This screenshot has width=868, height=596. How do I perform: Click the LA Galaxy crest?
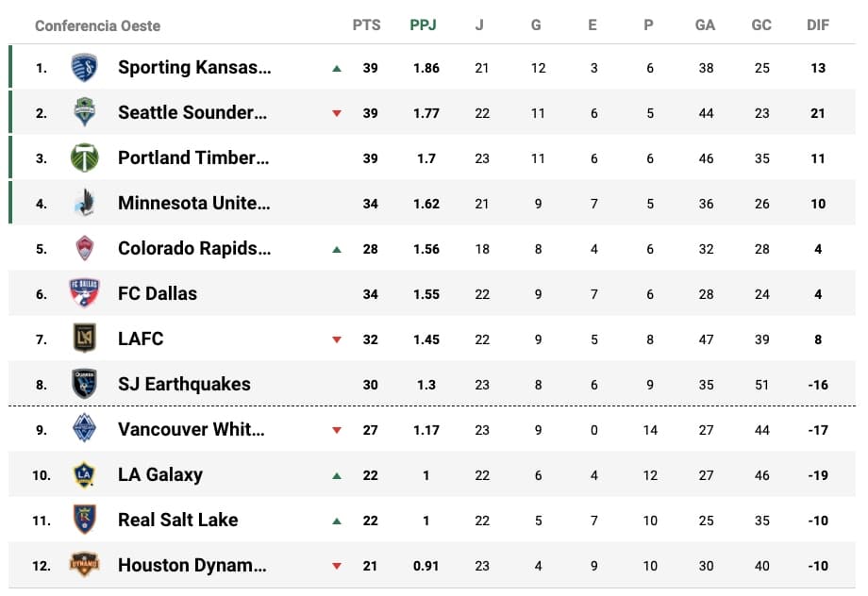(x=85, y=474)
